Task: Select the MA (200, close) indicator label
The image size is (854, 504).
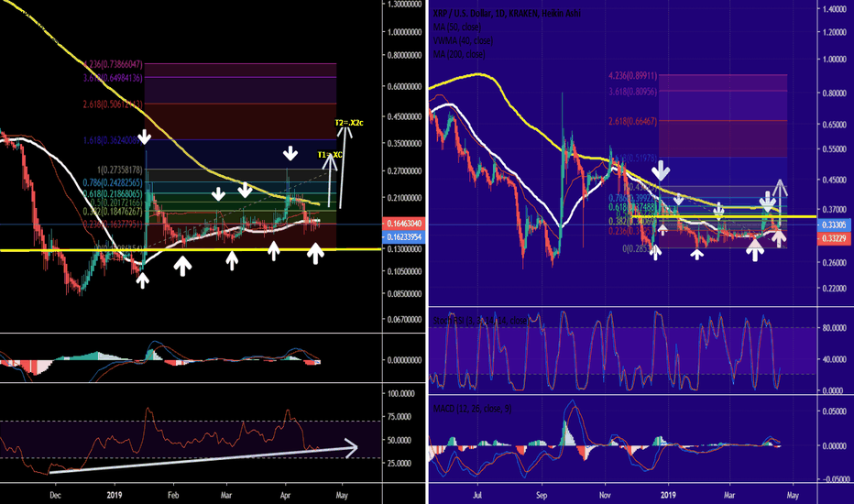Action: coord(459,54)
